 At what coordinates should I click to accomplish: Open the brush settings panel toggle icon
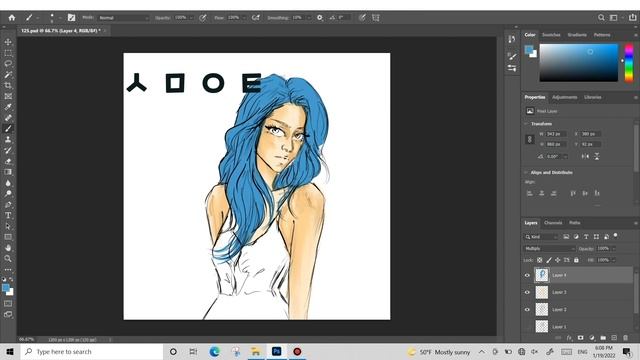(x=71, y=18)
